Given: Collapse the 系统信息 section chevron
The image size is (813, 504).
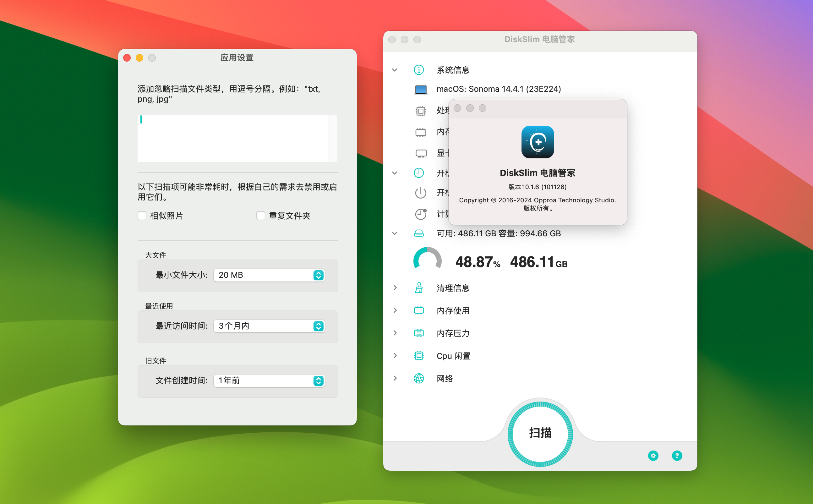Looking at the screenshot, I should point(395,70).
